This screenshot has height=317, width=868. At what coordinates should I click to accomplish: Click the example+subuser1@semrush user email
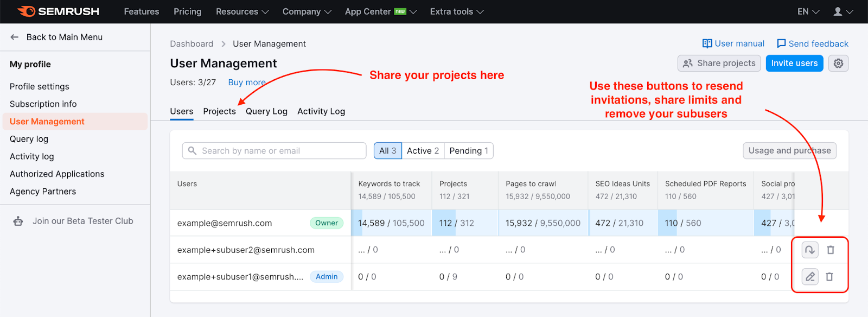tap(240, 277)
